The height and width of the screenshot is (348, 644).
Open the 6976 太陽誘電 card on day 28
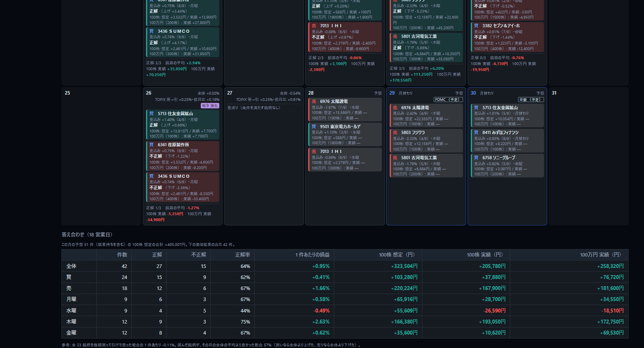coord(345,109)
